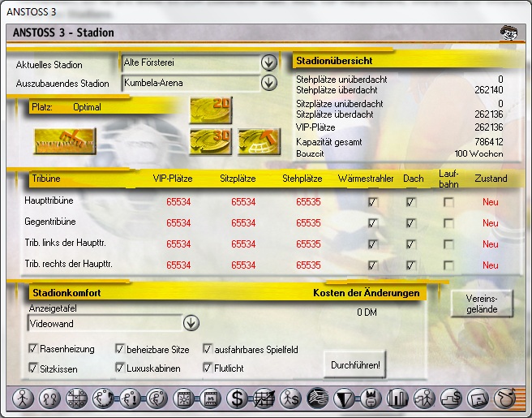
Task: Toggle Dach checkbox for Gegentribüne
Action: point(411,223)
